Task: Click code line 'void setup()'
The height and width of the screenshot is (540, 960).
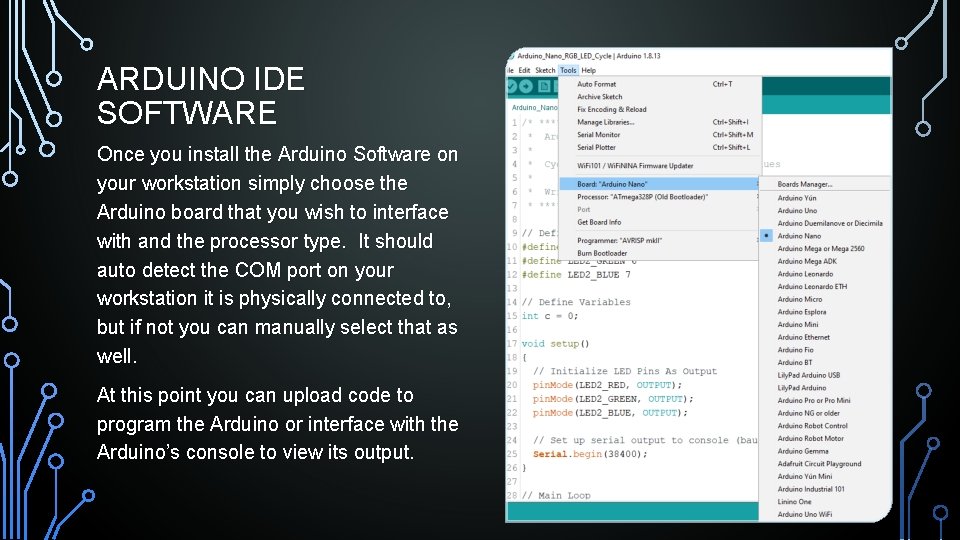Action: point(555,344)
